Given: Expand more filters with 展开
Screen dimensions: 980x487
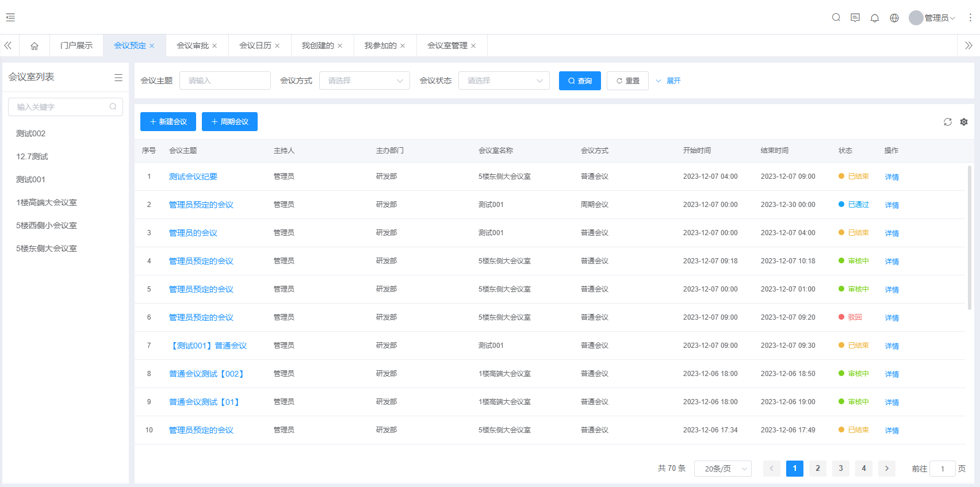Looking at the screenshot, I should pyautogui.click(x=668, y=80).
